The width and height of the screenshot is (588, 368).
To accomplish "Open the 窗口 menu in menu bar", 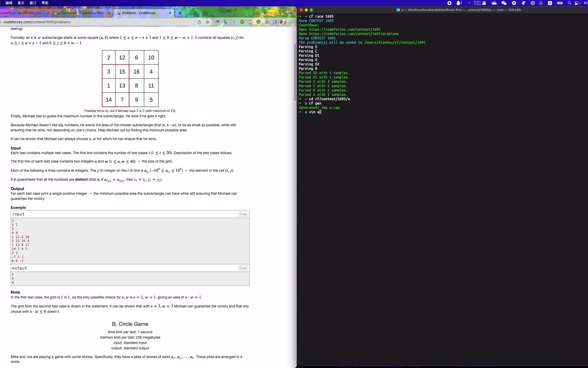I will [33, 3].
